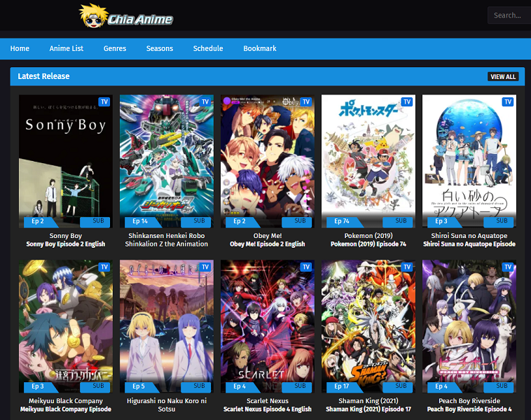Open the Bookmark menu item
Viewport: 531px width, 420px height.
click(260, 48)
